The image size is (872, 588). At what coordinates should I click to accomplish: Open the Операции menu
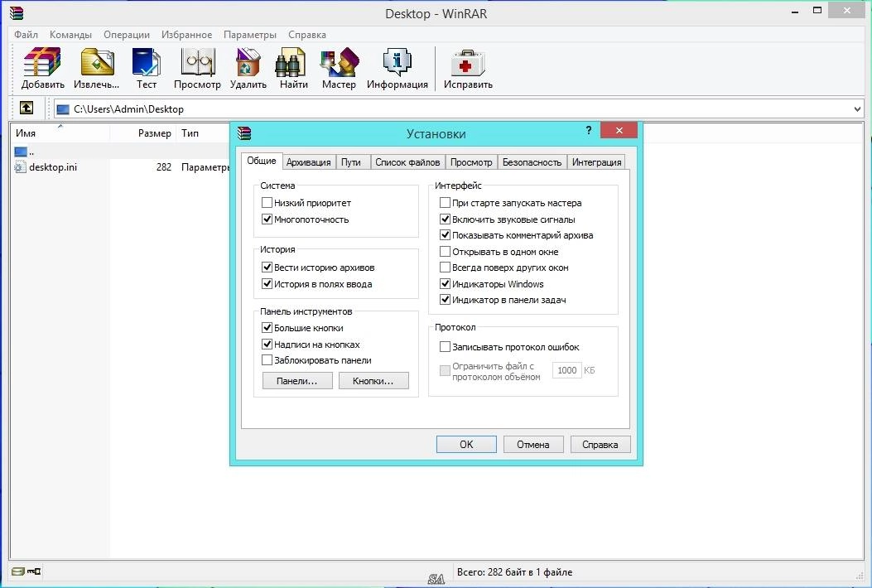point(127,35)
